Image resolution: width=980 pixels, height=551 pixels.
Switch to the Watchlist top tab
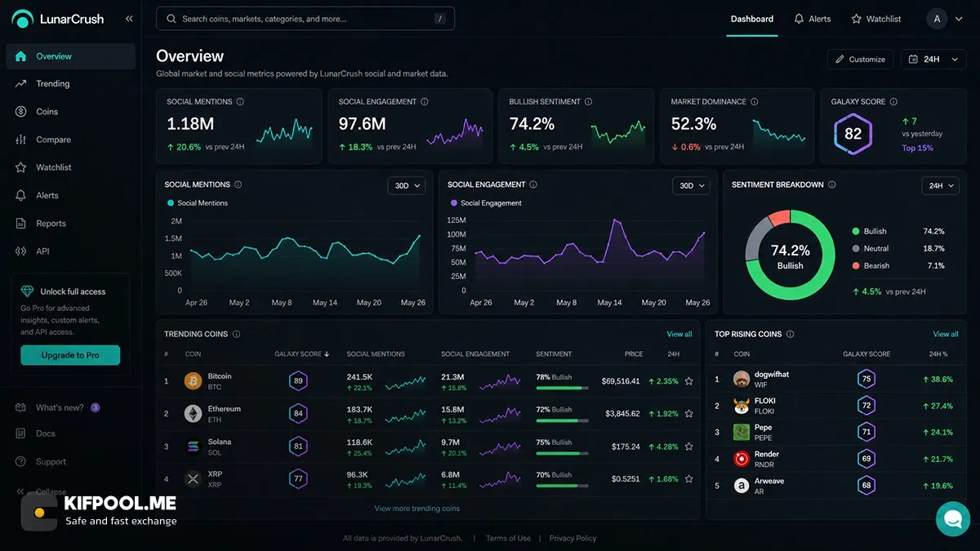pyautogui.click(x=876, y=19)
